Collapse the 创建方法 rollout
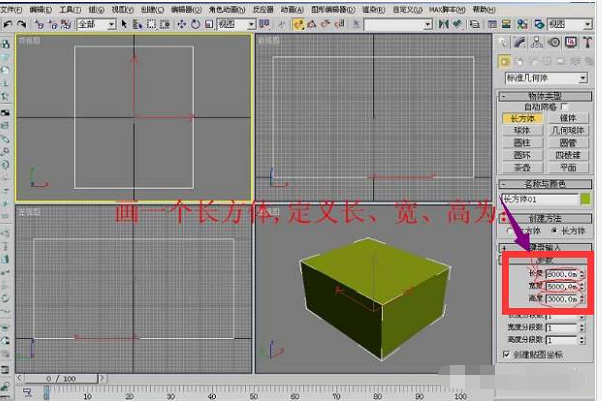This screenshot has height=401, width=602. point(545,219)
